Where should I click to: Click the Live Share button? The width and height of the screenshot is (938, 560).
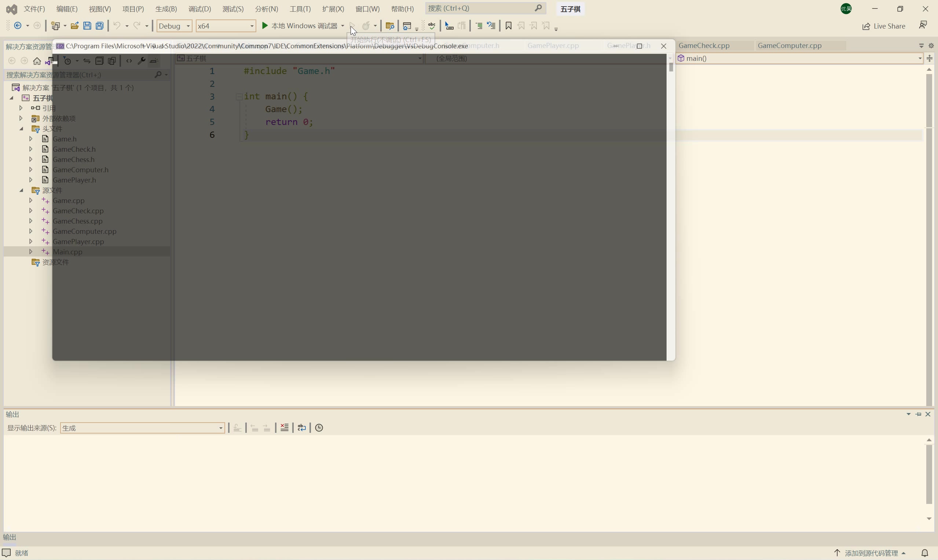(x=884, y=26)
